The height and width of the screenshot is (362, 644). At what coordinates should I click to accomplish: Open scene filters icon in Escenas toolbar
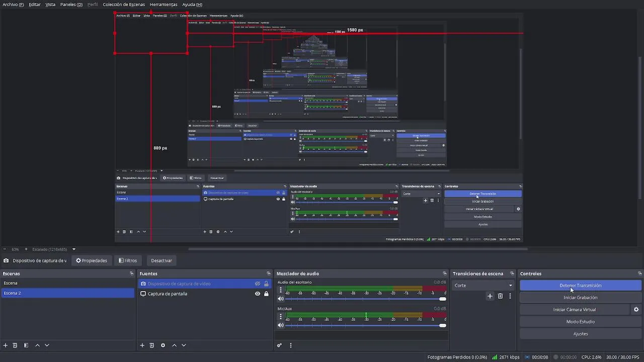[26, 345]
